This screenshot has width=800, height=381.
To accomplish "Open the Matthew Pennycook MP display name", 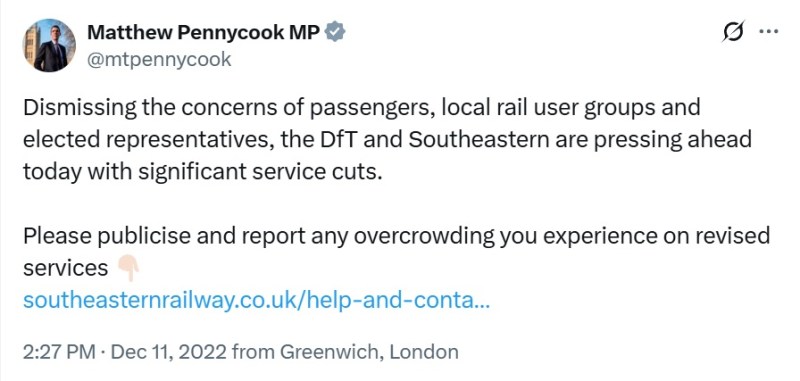I will coord(204,33).
